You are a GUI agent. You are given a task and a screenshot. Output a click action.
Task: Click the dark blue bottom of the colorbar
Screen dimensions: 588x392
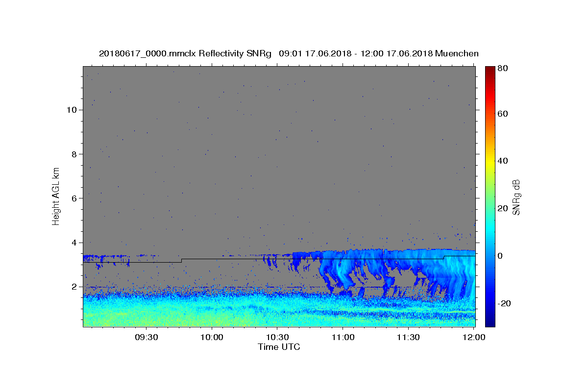(x=490, y=323)
